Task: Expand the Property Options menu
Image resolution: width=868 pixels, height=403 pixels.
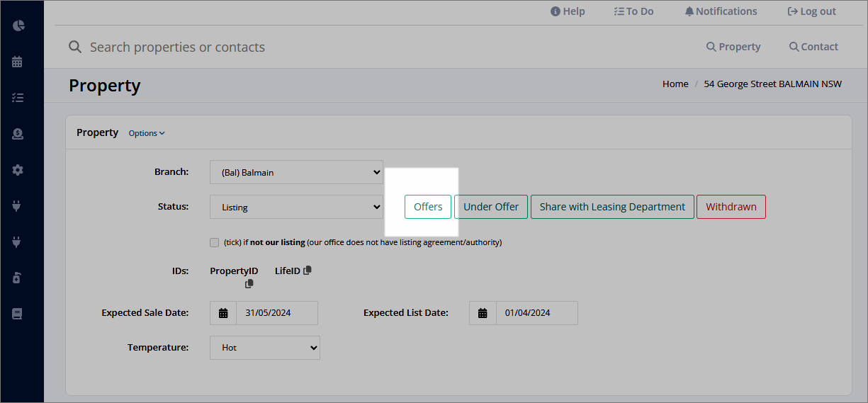Action: click(147, 133)
